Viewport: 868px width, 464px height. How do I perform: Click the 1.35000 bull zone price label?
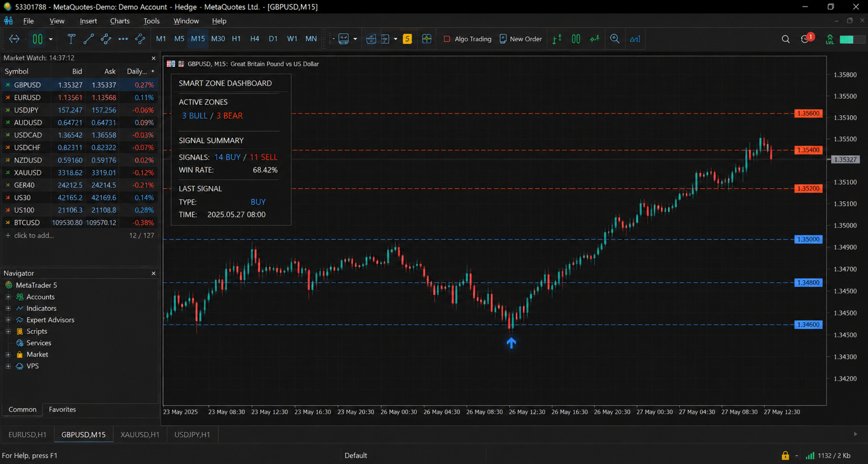tap(808, 239)
